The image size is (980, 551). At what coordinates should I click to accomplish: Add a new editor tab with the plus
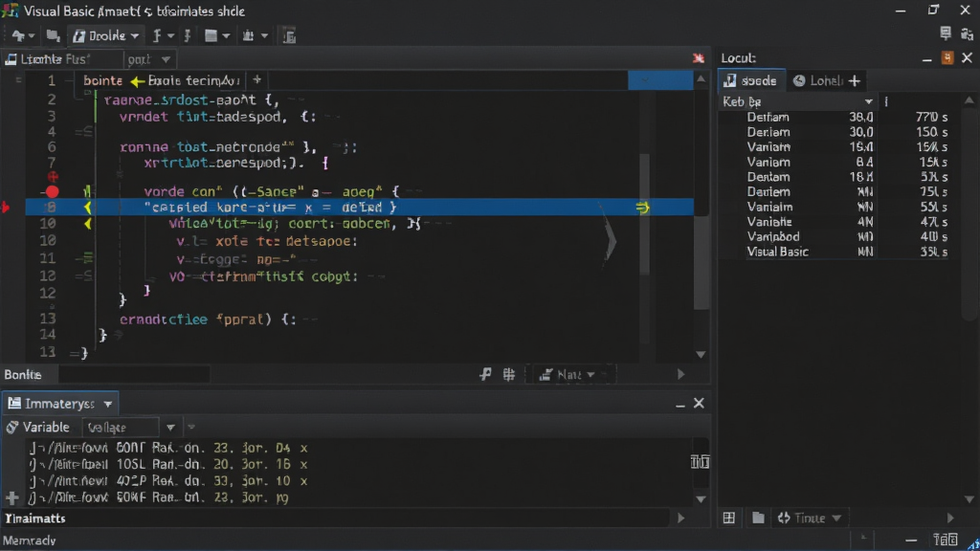[x=256, y=80]
